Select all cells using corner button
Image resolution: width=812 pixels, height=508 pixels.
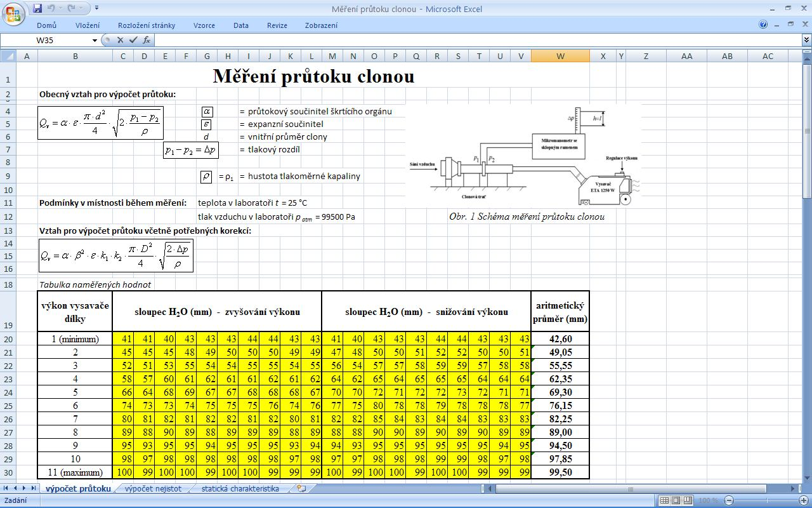click(8, 56)
